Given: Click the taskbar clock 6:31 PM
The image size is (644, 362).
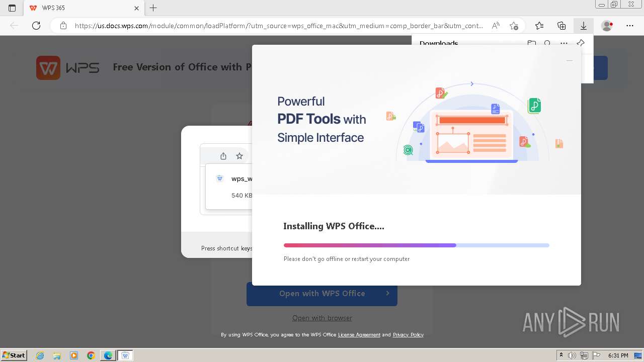Looking at the screenshot, I should click(618, 355).
